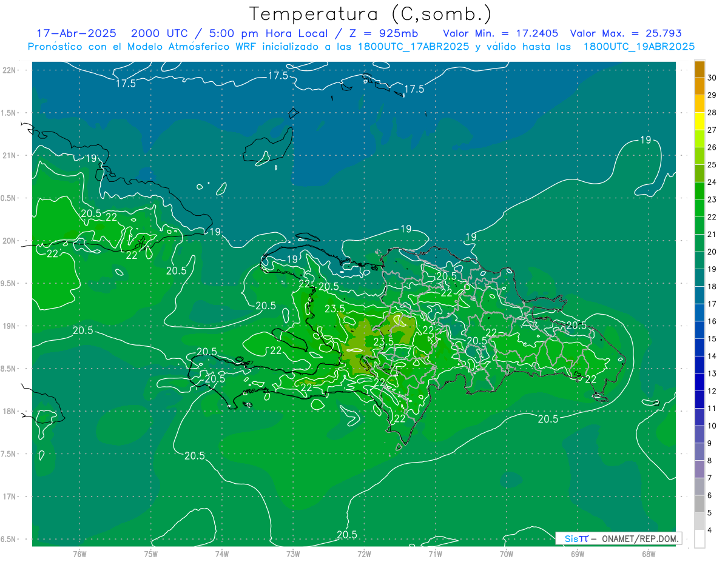The width and height of the screenshot is (728, 562).
Task: Click the "12" color scale label
Action: click(x=712, y=391)
